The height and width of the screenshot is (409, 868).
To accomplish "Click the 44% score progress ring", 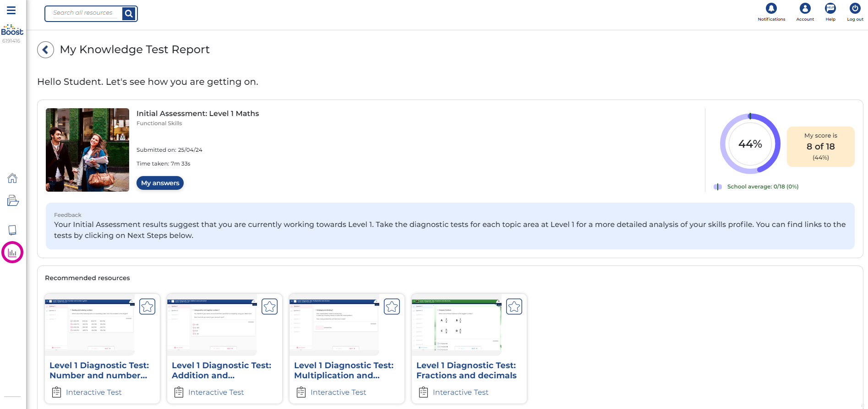I will point(750,144).
